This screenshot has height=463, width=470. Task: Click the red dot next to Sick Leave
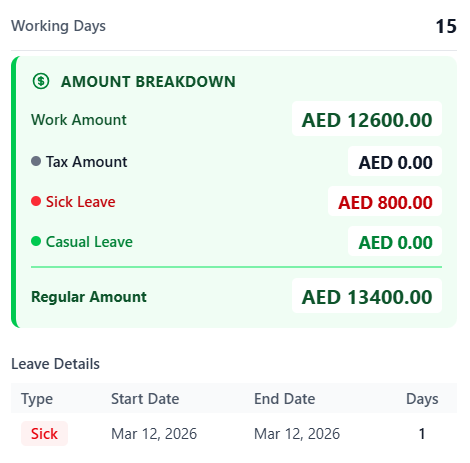(36, 201)
